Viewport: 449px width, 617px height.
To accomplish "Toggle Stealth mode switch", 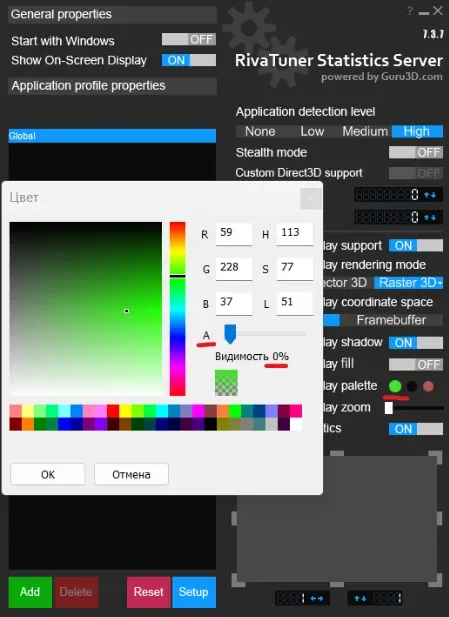I will (416, 152).
